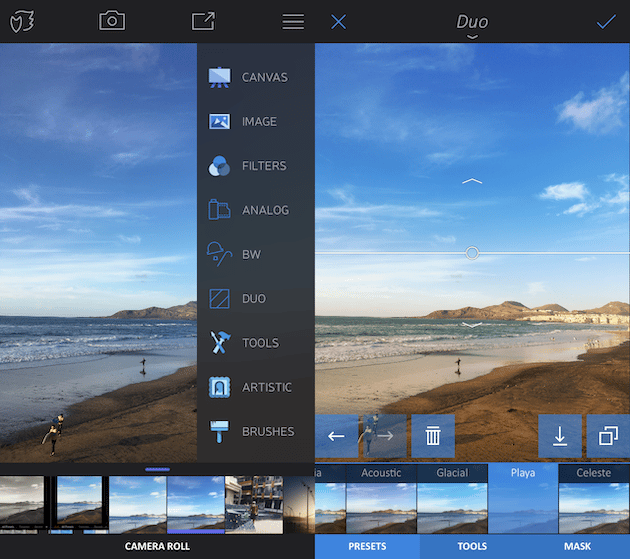
Task: Open the DUO menu entry
Action: [x=254, y=299]
